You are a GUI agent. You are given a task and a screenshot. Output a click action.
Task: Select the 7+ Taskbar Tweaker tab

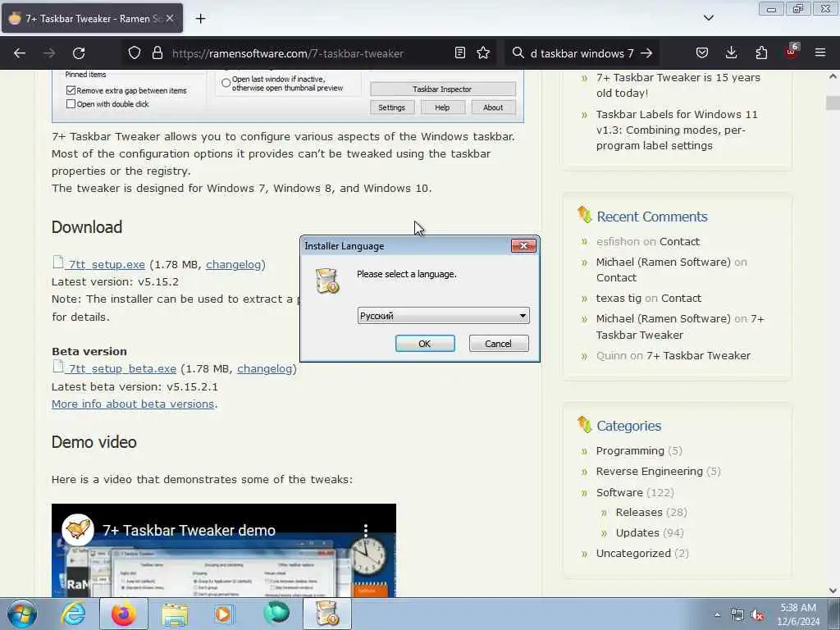[x=92, y=18]
